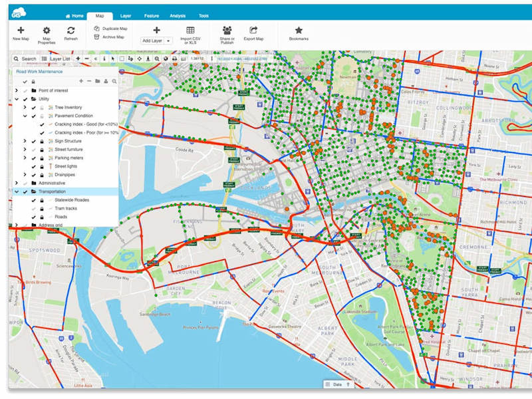Toggle visibility check of Tree Inventory
The width and height of the screenshot is (532, 399).
(34, 108)
